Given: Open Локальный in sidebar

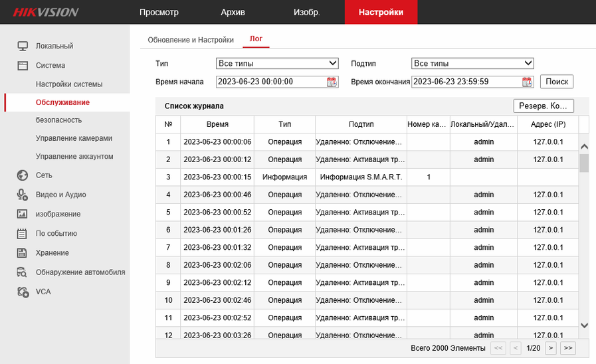Looking at the screenshot, I should tap(54, 46).
